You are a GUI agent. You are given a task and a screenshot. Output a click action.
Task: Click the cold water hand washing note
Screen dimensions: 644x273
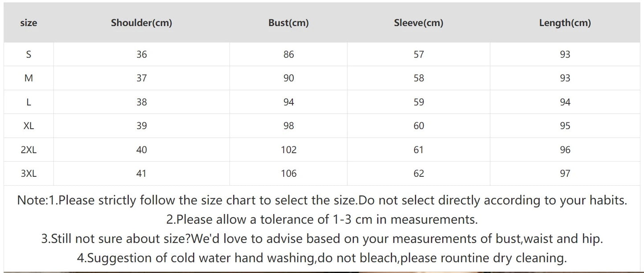click(322, 258)
